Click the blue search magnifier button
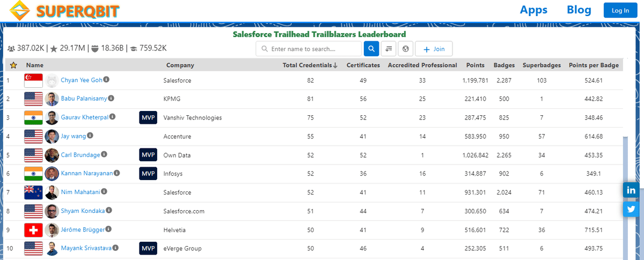The image size is (644, 260). (371, 49)
